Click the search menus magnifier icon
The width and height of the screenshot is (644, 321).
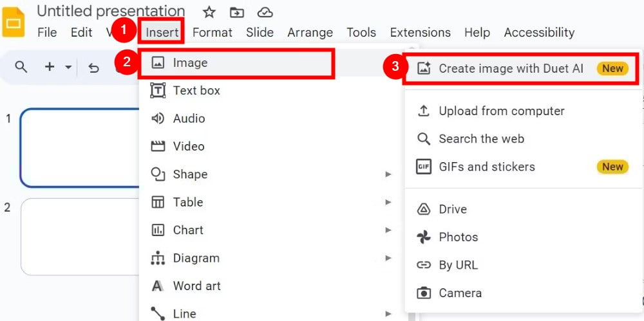pyautogui.click(x=21, y=66)
